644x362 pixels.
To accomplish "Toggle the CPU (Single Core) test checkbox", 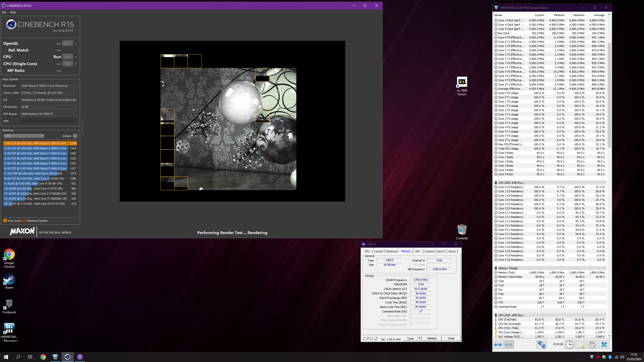I will (x=76, y=63).
